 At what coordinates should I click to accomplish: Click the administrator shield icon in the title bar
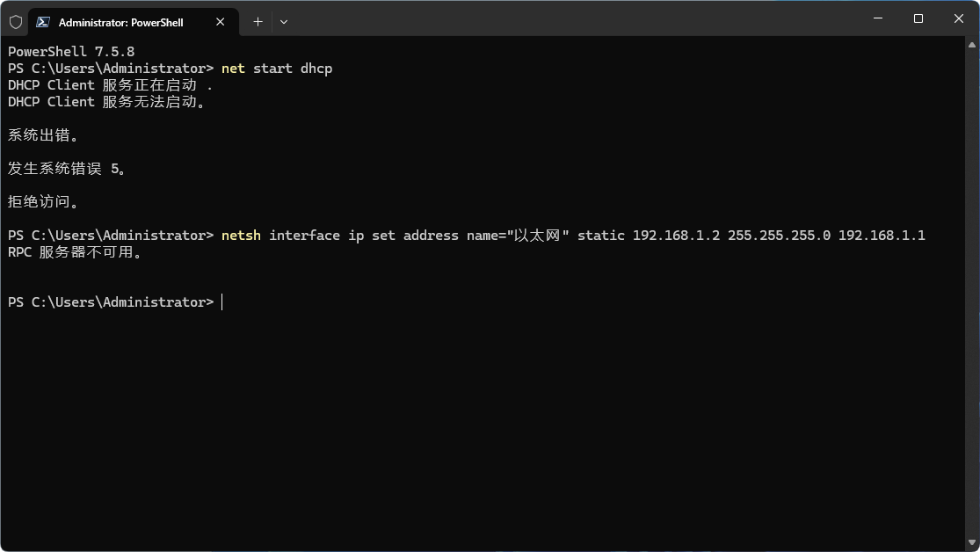[x=16, y=23]
